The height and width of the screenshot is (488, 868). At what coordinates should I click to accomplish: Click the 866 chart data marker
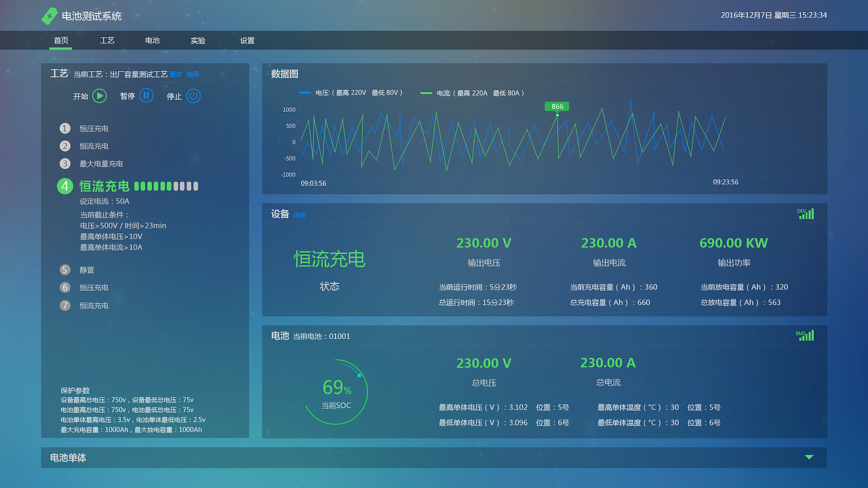click(557, 106)
